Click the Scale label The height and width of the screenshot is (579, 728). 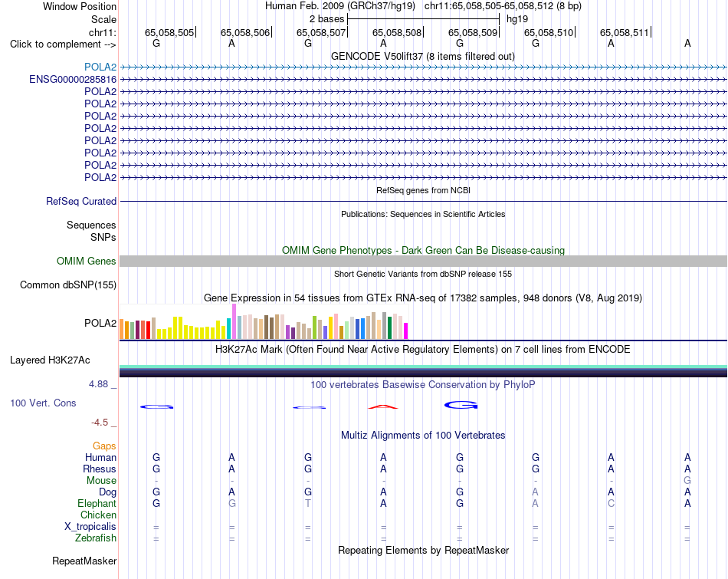pos(104,19)
